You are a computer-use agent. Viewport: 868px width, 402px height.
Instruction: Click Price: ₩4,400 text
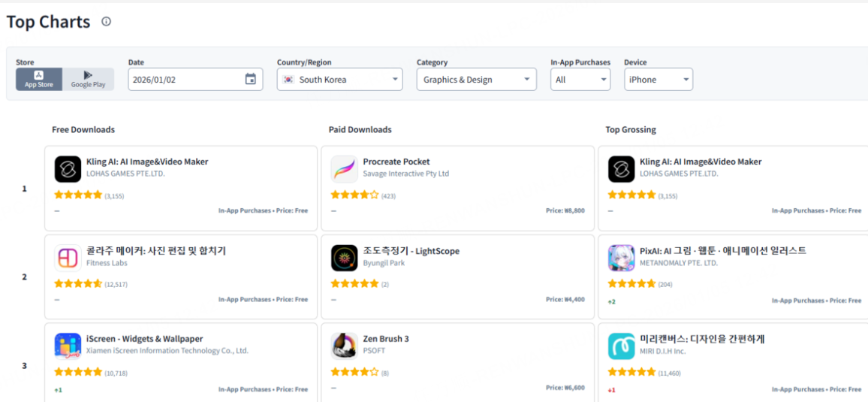(565, 300)
